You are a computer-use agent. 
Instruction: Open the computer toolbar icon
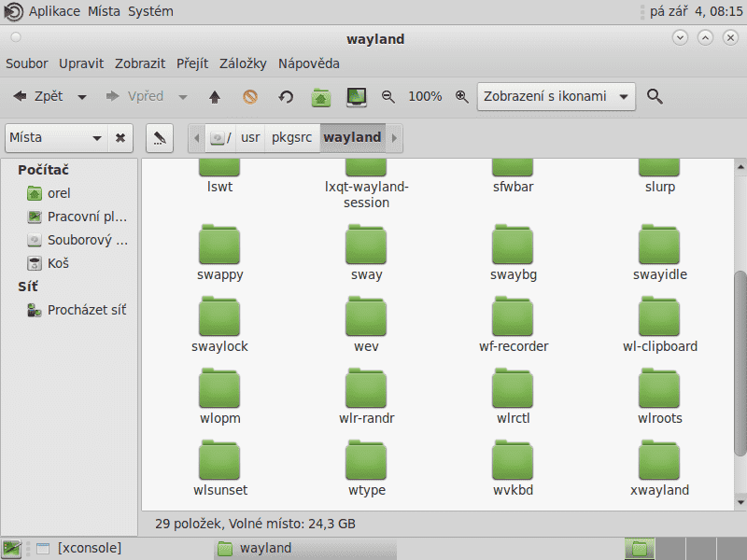pos(357,97)
